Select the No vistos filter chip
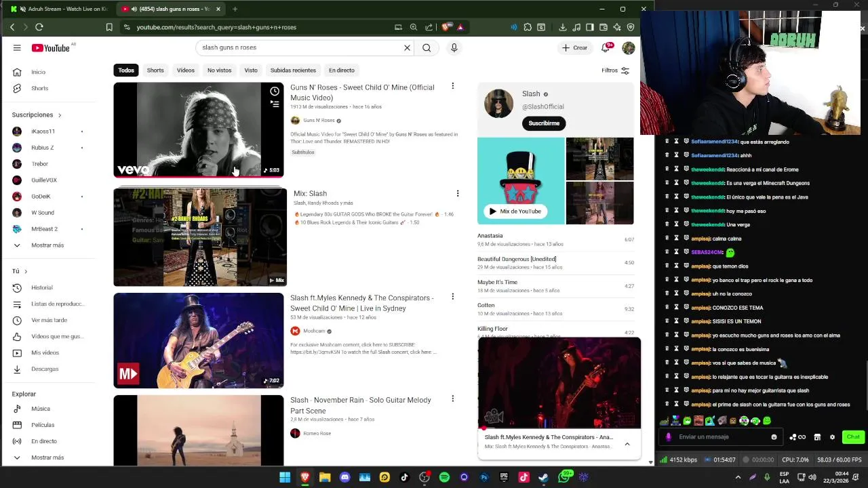This screenshot has height=488, width=868. pos(219,70)
